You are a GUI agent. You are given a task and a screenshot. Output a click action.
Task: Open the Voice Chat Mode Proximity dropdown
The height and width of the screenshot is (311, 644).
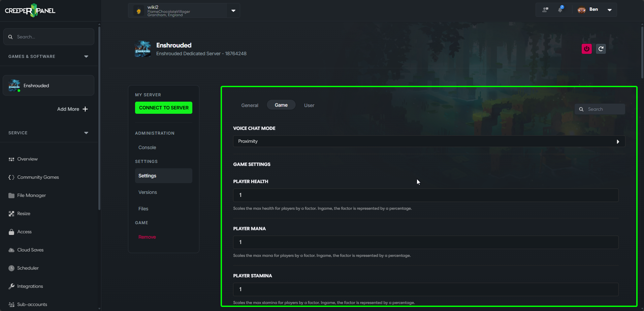pyautogui.click(x=429, y=141)
